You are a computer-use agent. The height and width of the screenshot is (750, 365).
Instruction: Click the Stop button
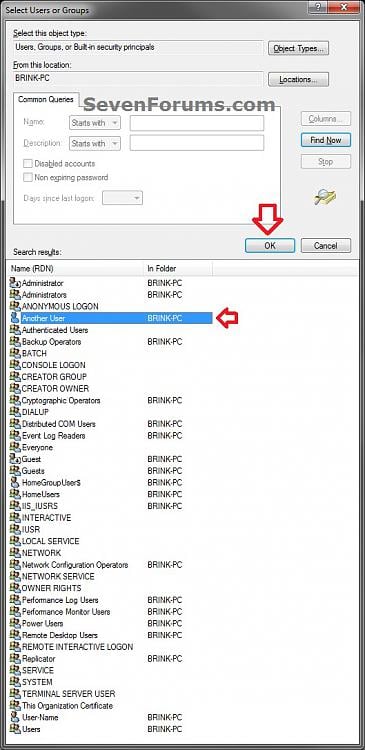326,162
